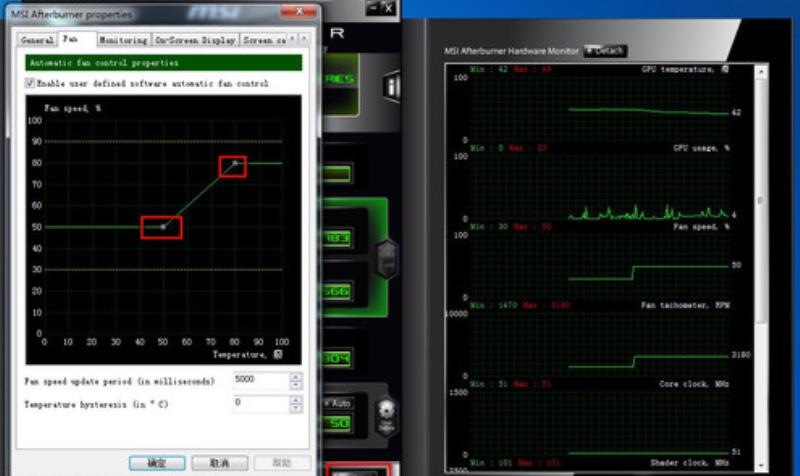Detach the Hardware Monitor panel
800x476 pixels.
(605, 51)
